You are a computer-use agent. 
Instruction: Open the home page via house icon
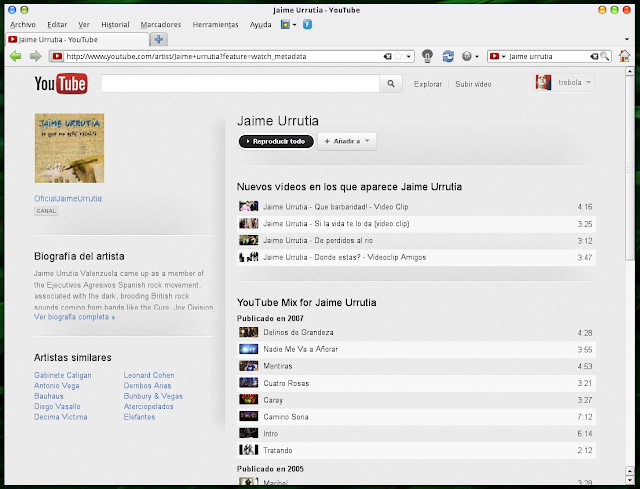tap(624, 56)
